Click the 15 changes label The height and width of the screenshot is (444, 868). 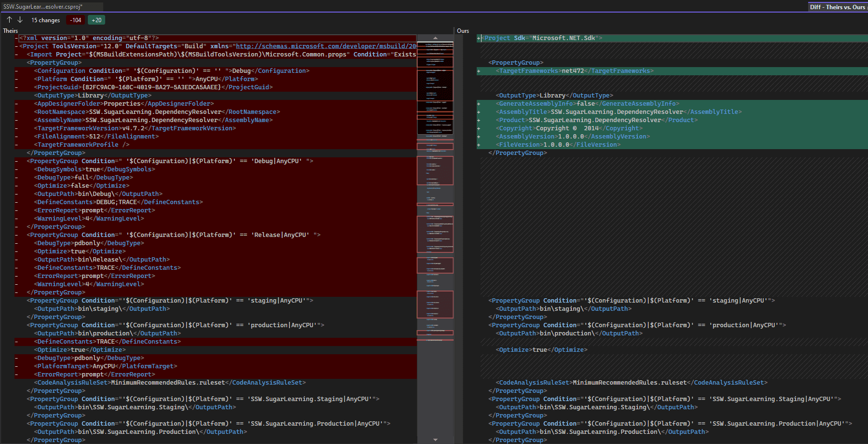click(x=45, y=20)
